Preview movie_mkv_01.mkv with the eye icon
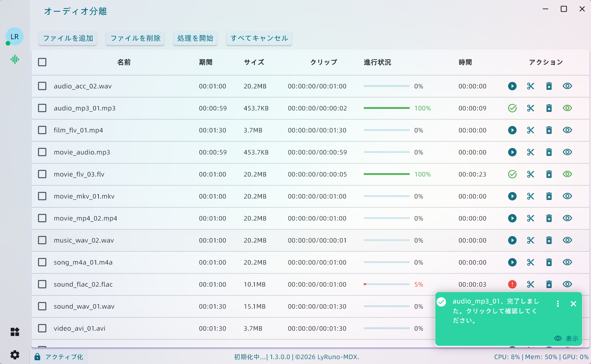 567,196
